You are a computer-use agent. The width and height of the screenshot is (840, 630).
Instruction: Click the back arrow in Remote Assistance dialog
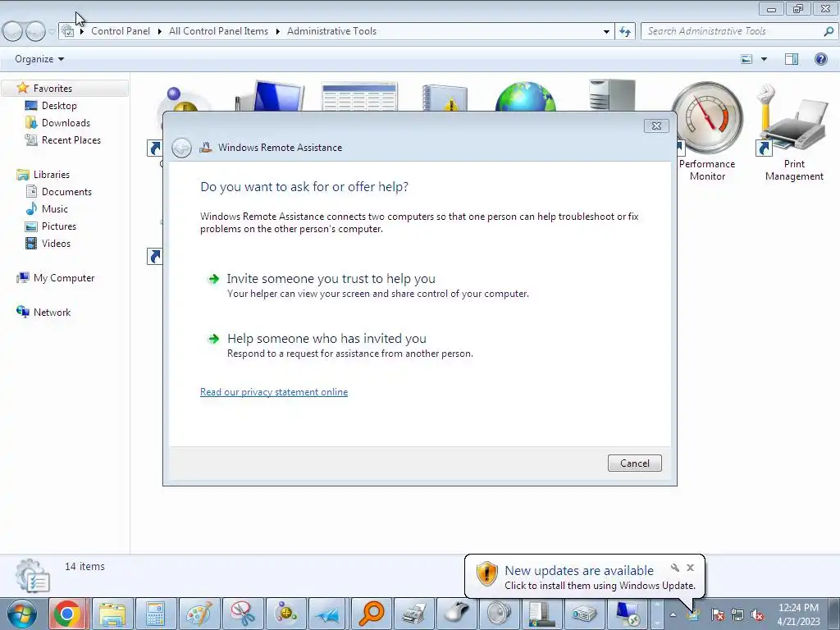pyautogui.click(x=181, y=148)
